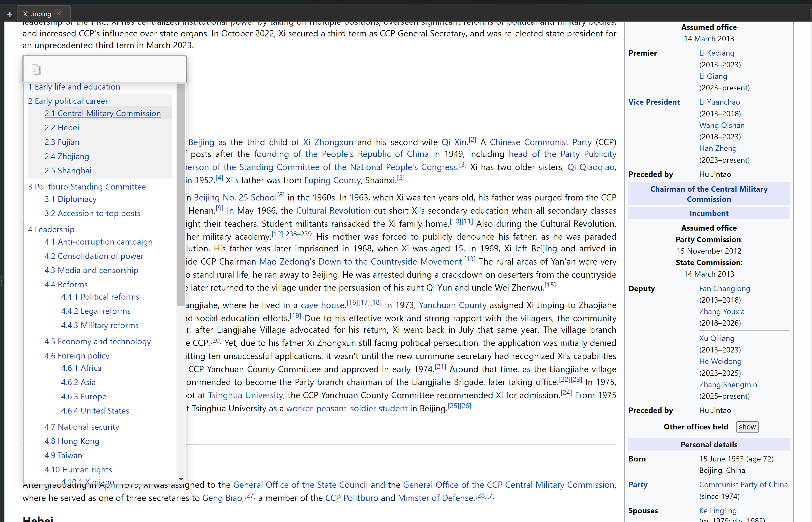Close the Xi Jinping tab
The width and height of the screenshot is (812, 522).
point(59,14)
